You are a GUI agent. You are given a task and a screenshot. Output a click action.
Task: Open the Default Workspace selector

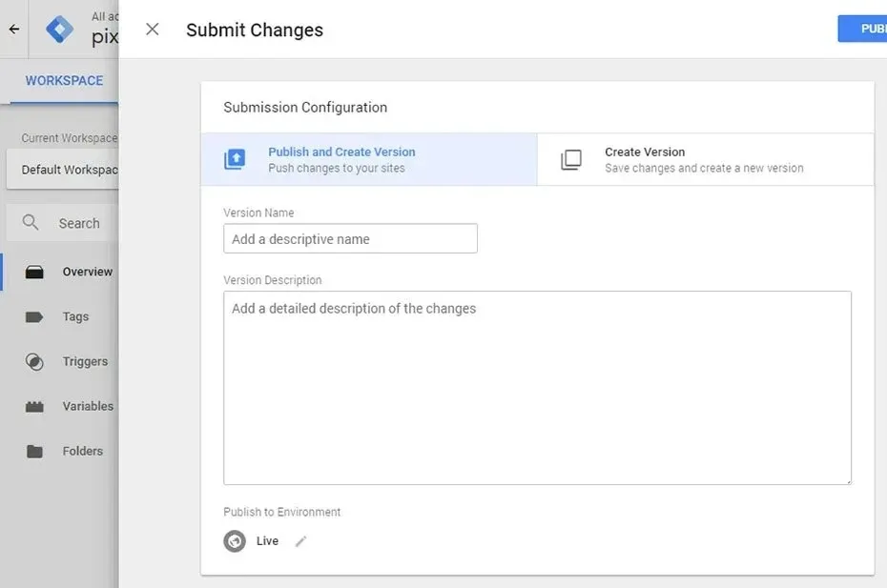pos(62,170)
